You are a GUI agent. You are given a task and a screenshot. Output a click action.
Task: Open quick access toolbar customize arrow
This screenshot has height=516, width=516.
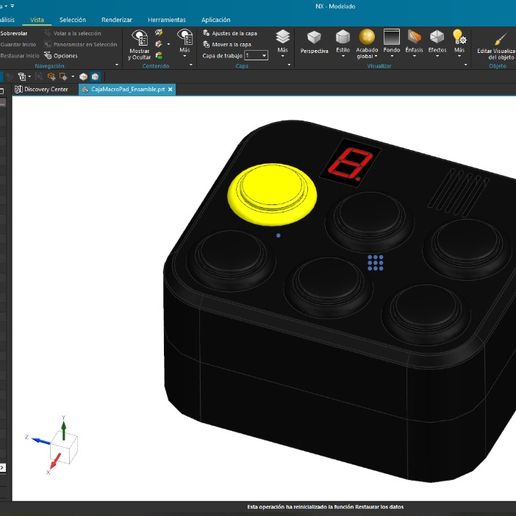[x=12, y=6]
